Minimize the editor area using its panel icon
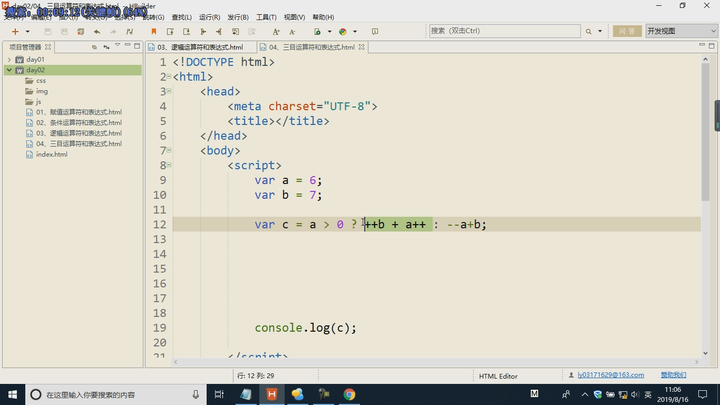The width and height of the screenshot is (720, 405). tap(702, 45)
